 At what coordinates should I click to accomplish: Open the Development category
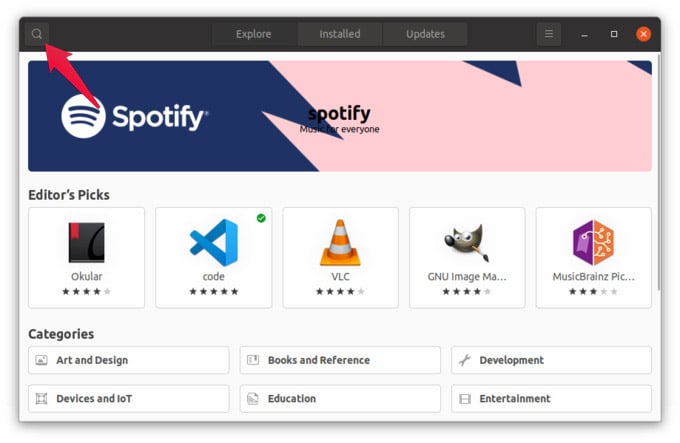click(x=552, y=360)
